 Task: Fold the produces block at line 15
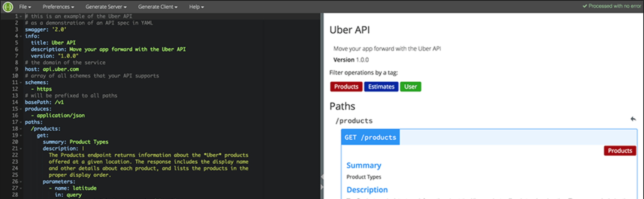pos(21,109)
